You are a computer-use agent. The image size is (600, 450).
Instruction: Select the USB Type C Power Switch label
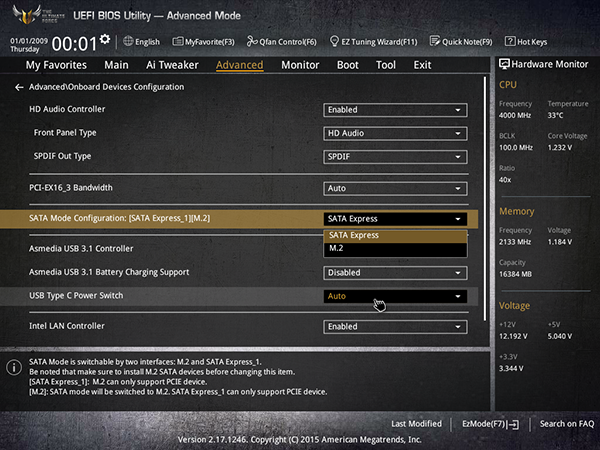tap(76, 295)
